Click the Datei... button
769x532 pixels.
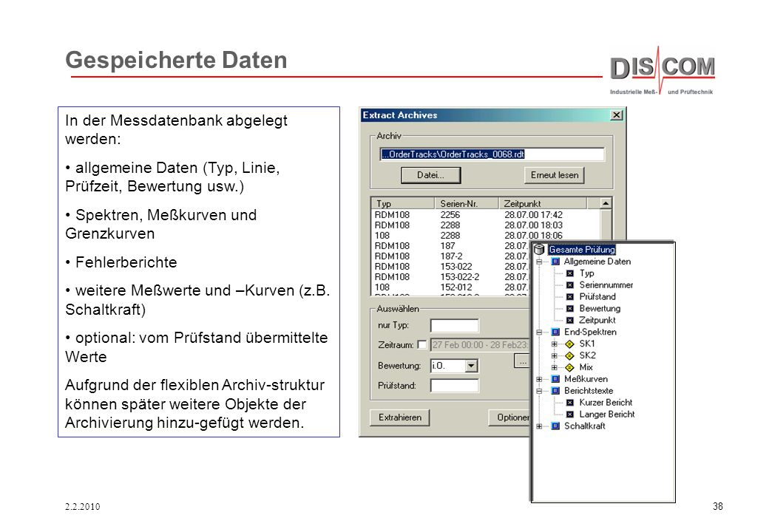tap(430, 175)
